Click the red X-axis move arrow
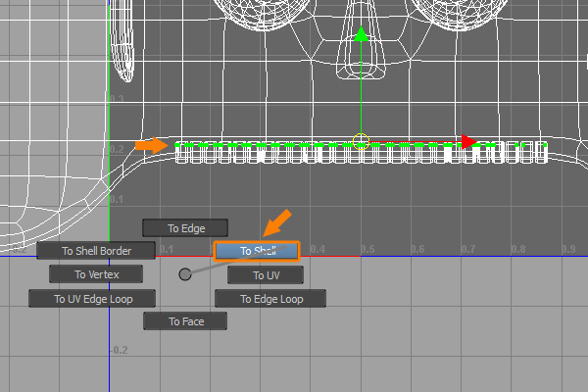588x392 pixels. point(468,142)
